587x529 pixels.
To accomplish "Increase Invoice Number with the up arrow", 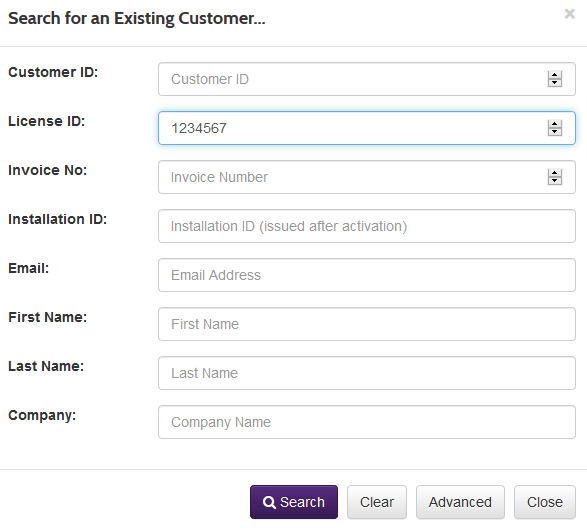I will pos(555,173).
